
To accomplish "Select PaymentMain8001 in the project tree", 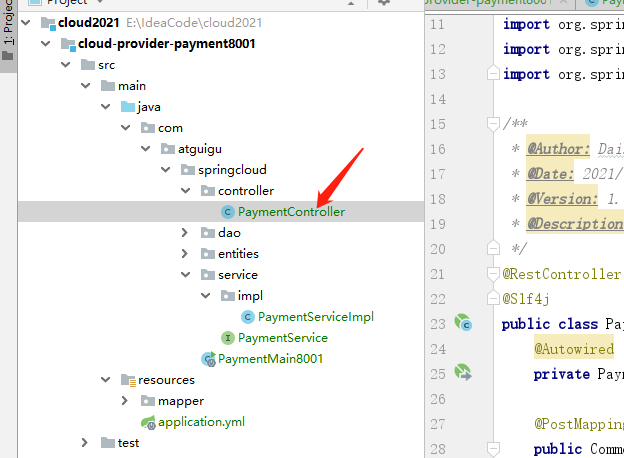I will click(271, 359).
